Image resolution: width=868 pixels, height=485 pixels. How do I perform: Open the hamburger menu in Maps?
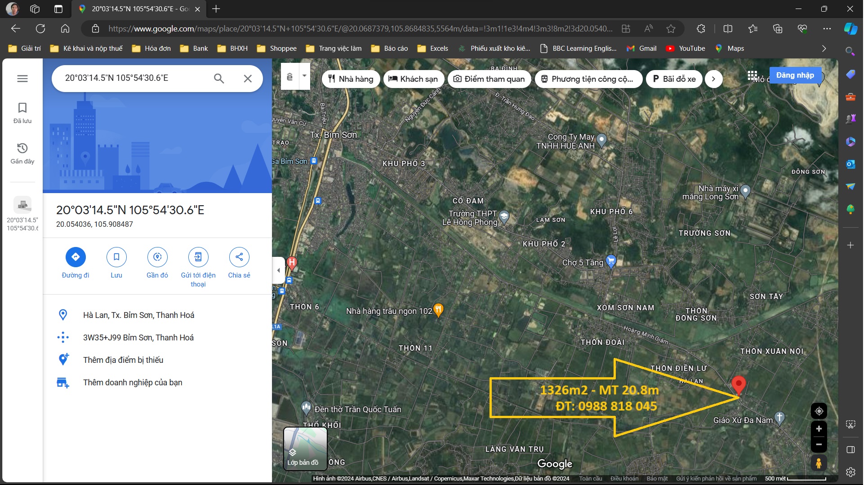22,79
